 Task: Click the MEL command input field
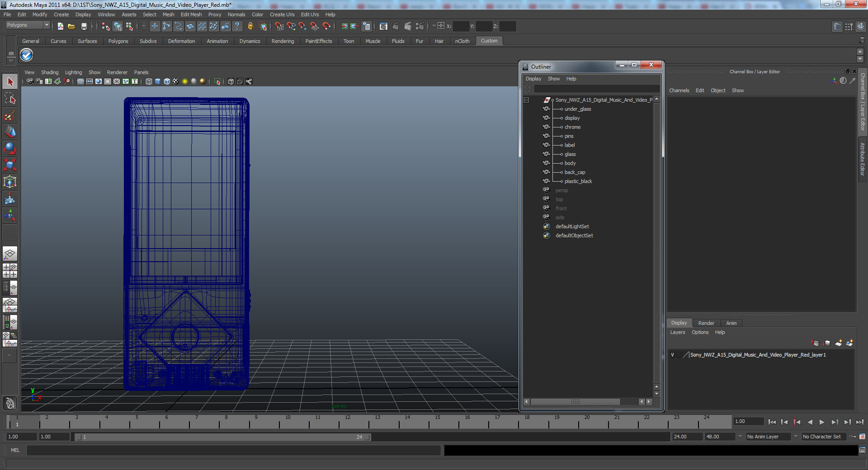click(x=234, y=450)
